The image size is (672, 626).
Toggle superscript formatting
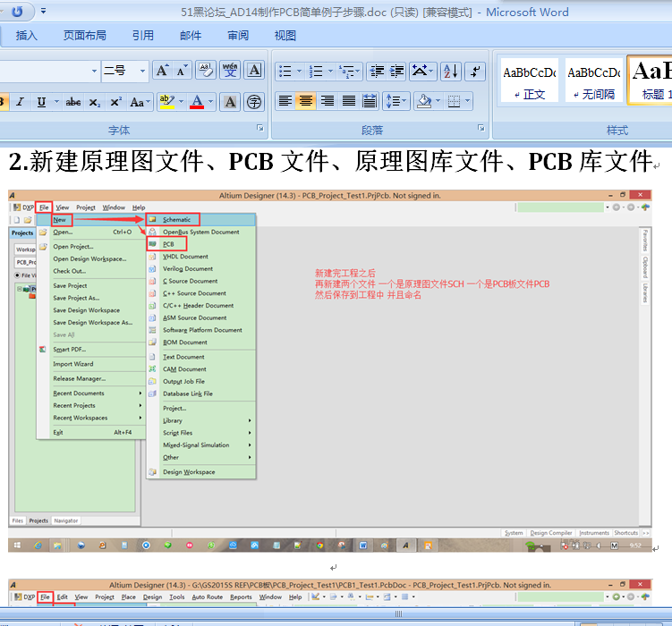click(x=115, y=102)
